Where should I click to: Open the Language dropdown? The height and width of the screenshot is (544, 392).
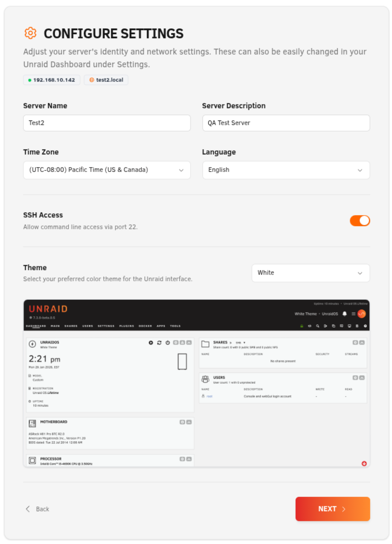286,170
